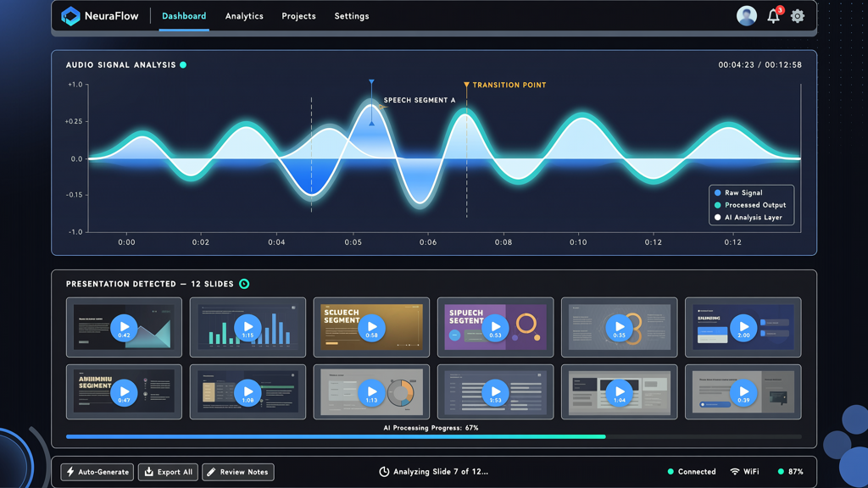Click the +1.0 amplitude axis label
The image size is (868, 488).
(75, 85)
